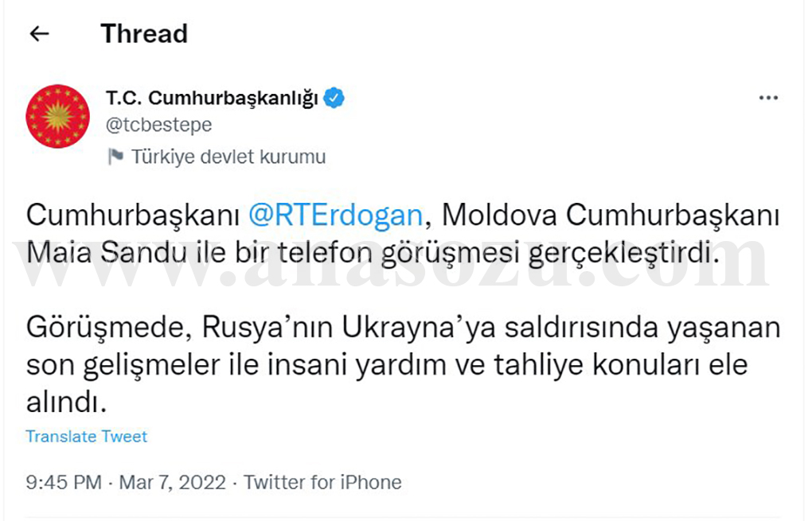Viewport: 812px width, 521px height.
Task: Open the @RTErdogan mention
Action: [335, 215]
